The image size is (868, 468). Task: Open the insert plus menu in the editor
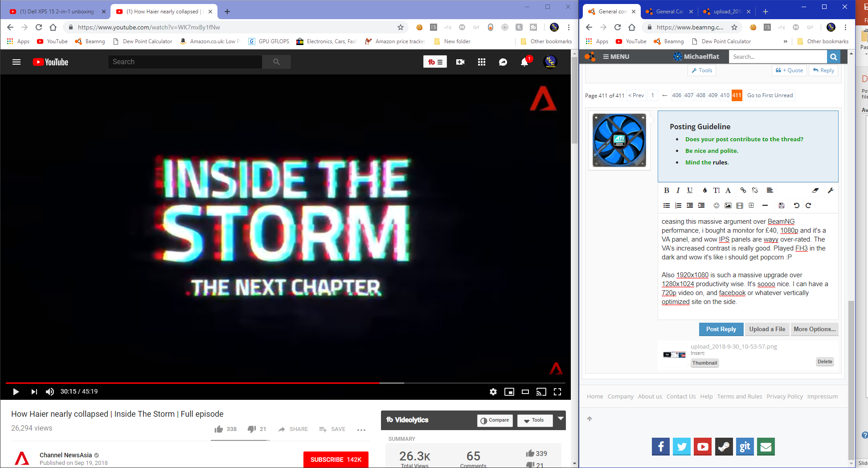[x=751, y=205]
